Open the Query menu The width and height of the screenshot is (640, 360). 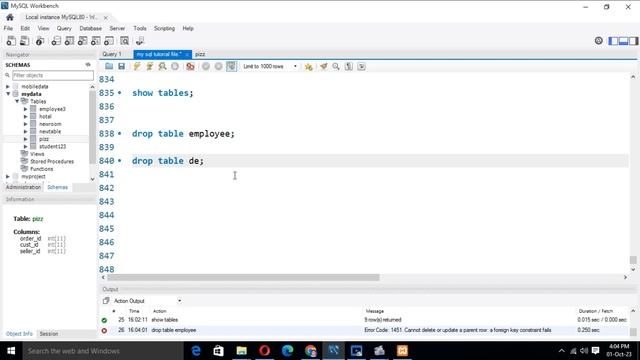point(64,28)
